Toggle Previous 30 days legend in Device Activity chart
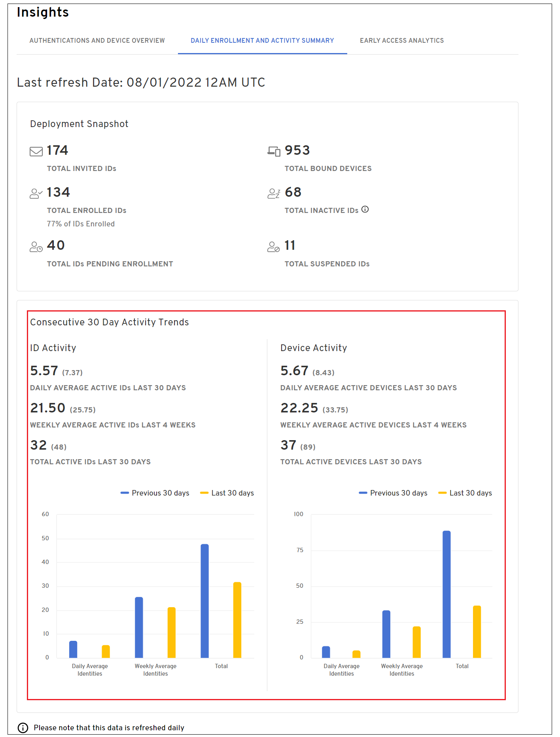 (x=394, y=493)
